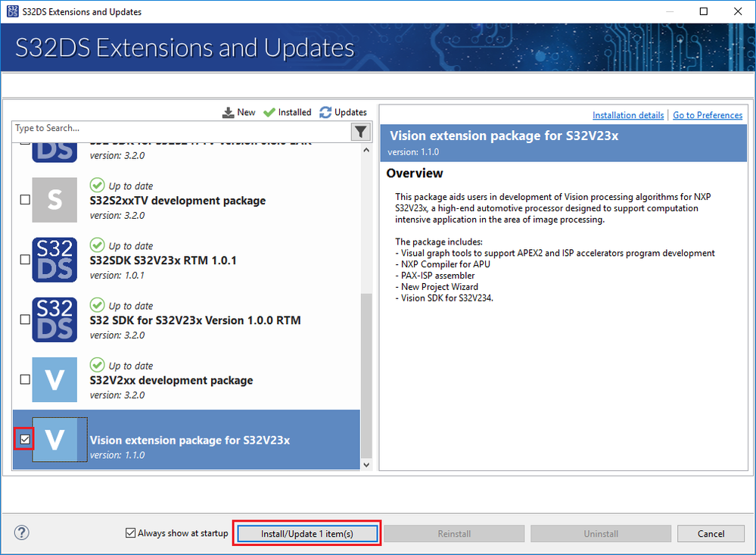
Task: Show only Installed packages
Action: coord(288,113)
